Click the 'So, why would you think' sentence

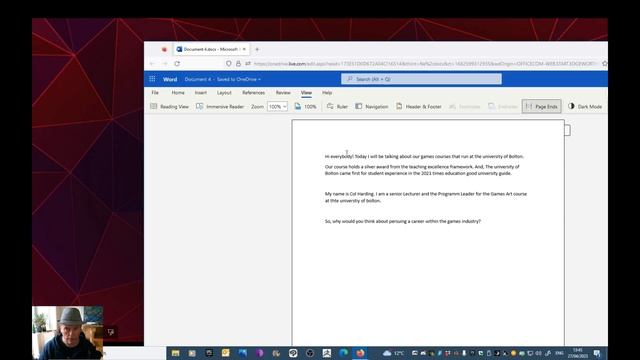(402, 221)
